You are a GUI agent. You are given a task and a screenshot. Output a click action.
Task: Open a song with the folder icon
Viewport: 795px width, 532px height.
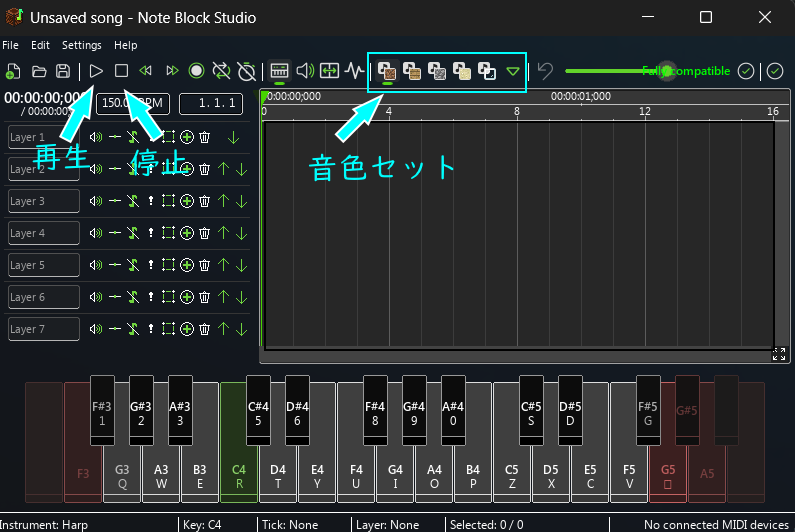click(39, 71)
